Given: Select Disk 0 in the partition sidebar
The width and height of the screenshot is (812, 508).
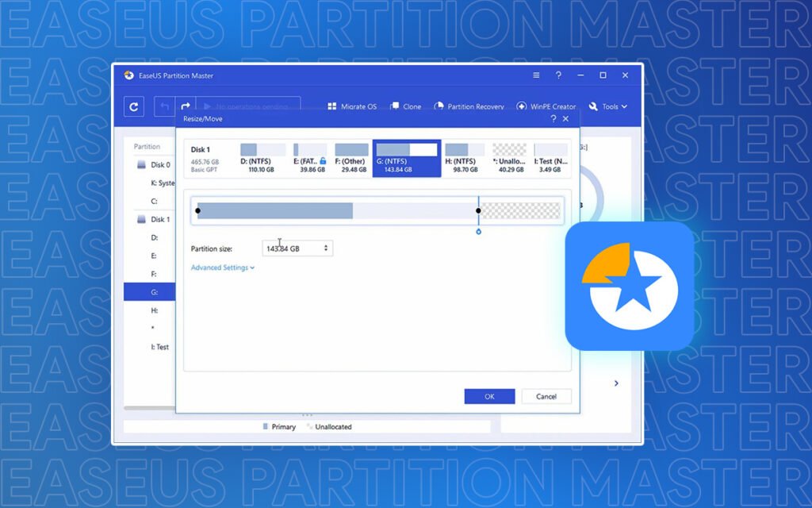Looking at the screenshot, I should click(155, 164).
